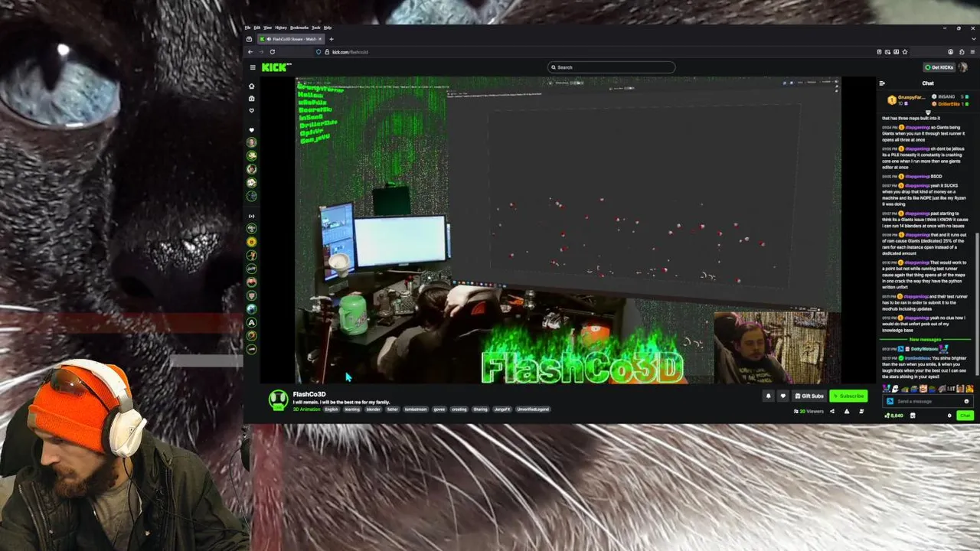Screen dimensions: 980x551
Task: Open the Help menu
Action: (x=327, y=28)
